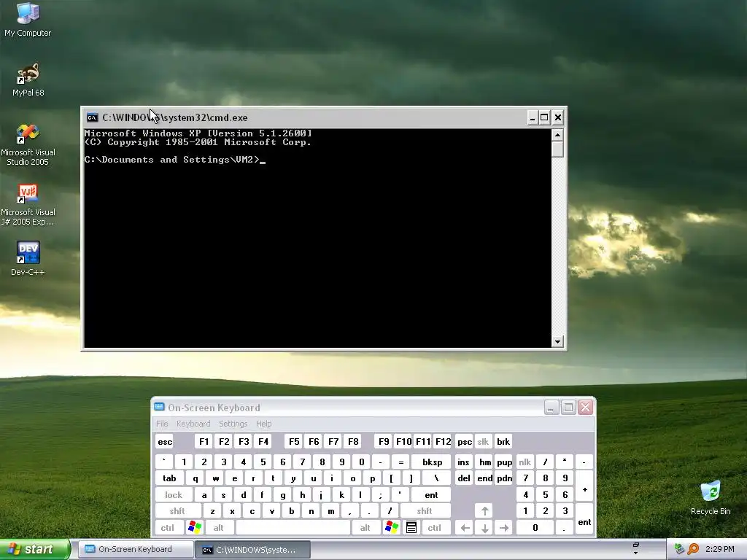
Task: Toggle the caps lock key
Action: point(174,495)
